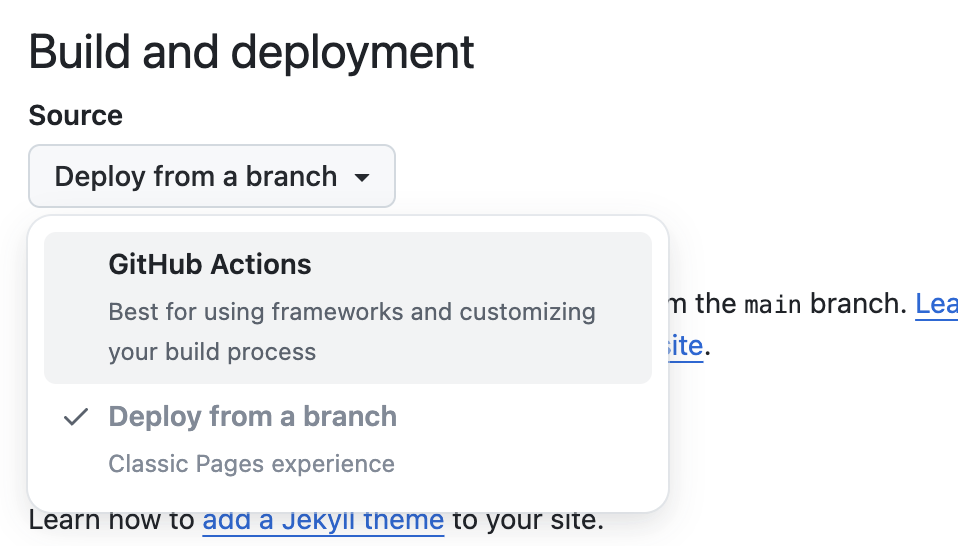This screenshot has width=958, height=546.
Task: Open the "add a Jekyll theme" link
Action: pos(323,521)
